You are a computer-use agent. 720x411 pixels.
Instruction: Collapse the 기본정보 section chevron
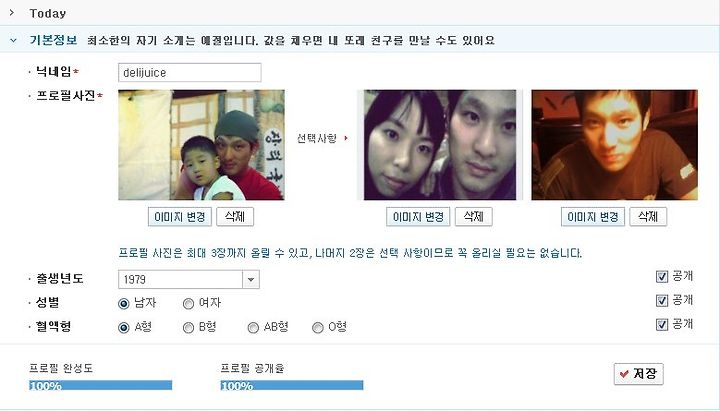13,40
